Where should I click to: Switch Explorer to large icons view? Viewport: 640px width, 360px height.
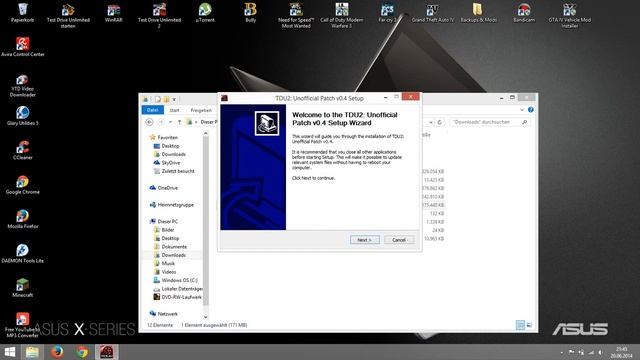point(529,325)
